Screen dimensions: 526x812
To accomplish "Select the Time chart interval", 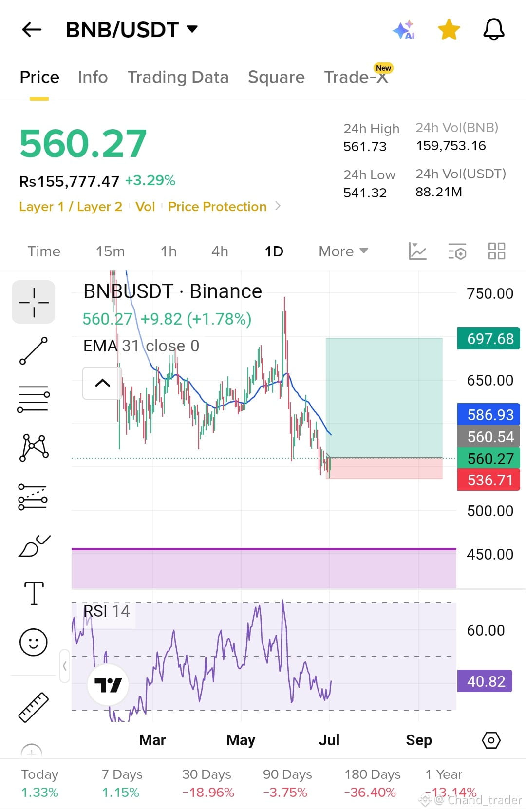I will [x=44, y=251].
